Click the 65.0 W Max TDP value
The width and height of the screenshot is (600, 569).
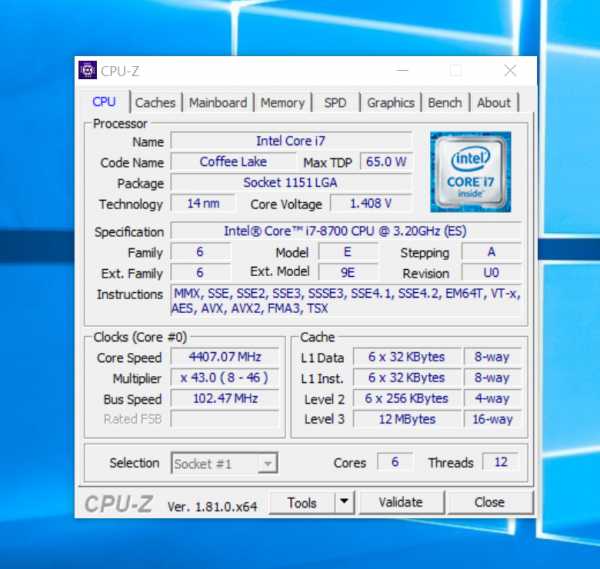click(386, 161)
